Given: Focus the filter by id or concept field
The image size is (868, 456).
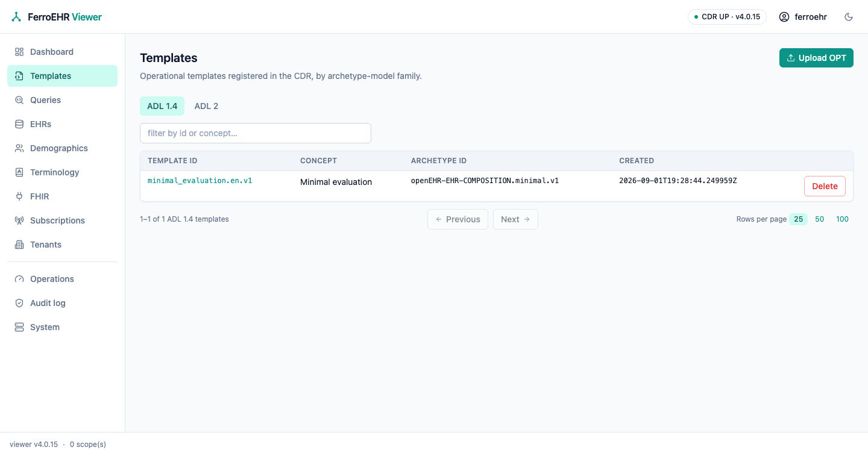Looking at the screenshot, I should [x=256, y=133].
